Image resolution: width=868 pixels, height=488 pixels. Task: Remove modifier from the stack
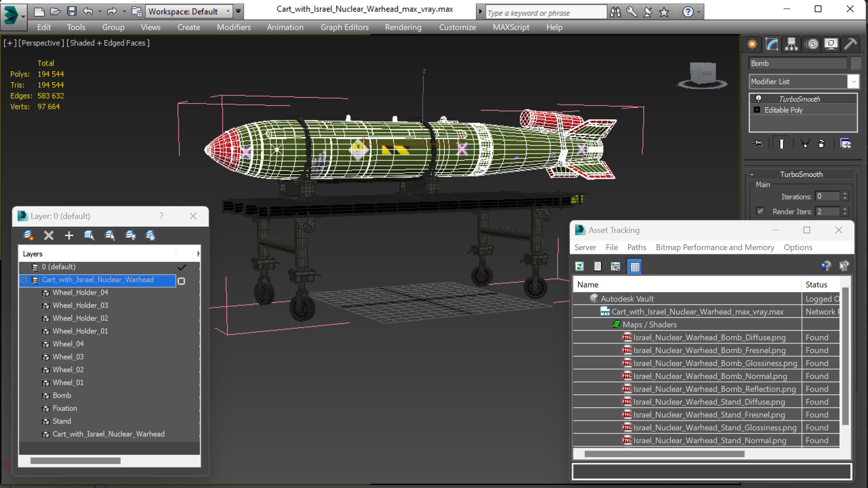[821, 144]
